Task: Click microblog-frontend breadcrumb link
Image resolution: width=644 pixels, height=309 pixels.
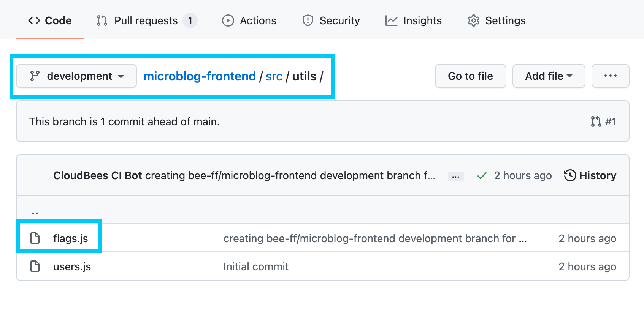Action: [x=199, y=76]
